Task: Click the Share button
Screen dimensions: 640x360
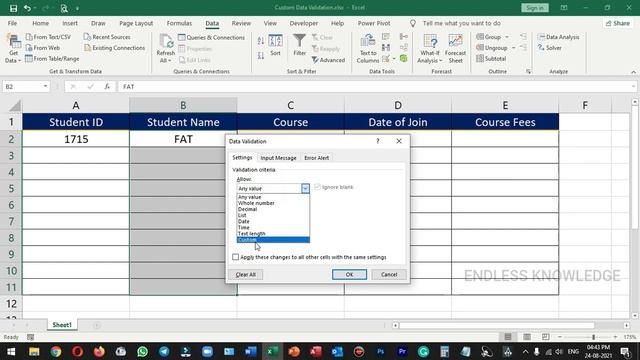Action: pos(618,23)
